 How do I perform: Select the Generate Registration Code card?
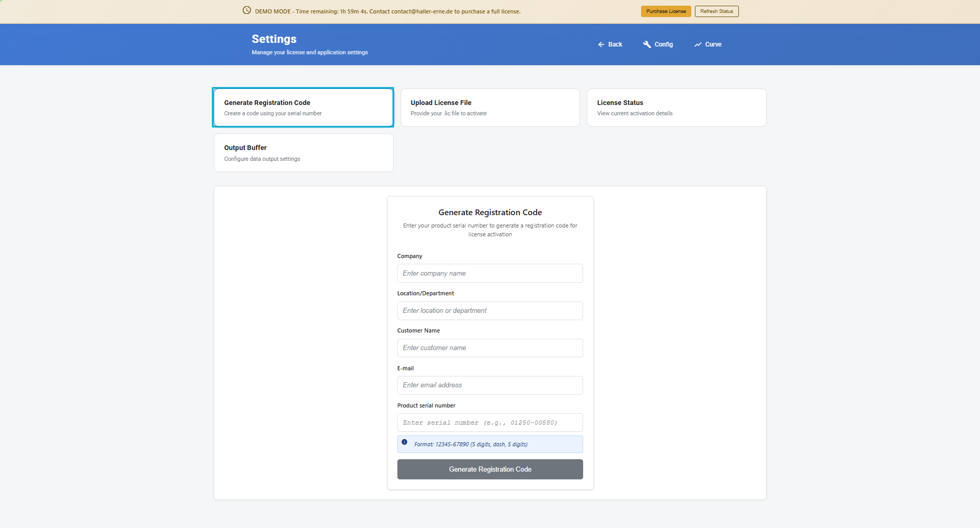(x=303, y=108)
